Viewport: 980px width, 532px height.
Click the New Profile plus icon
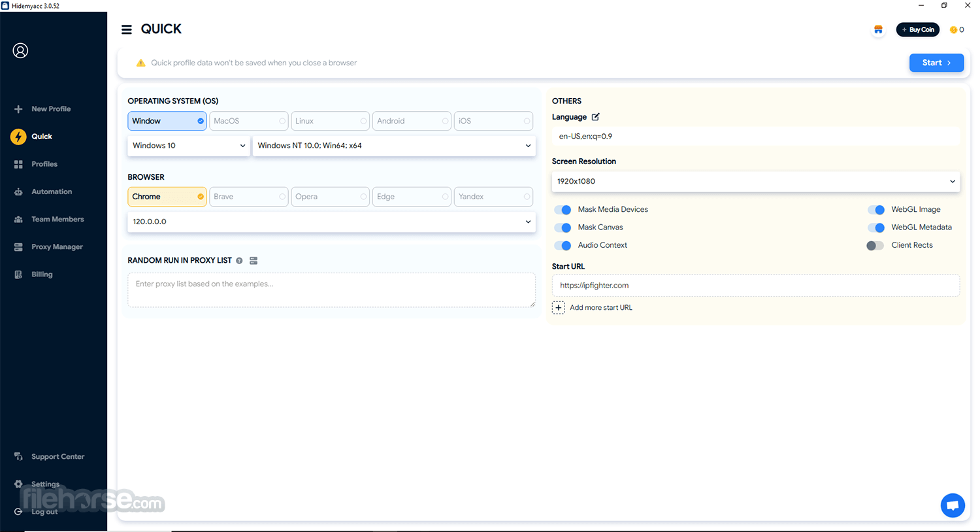coord(18,109)
